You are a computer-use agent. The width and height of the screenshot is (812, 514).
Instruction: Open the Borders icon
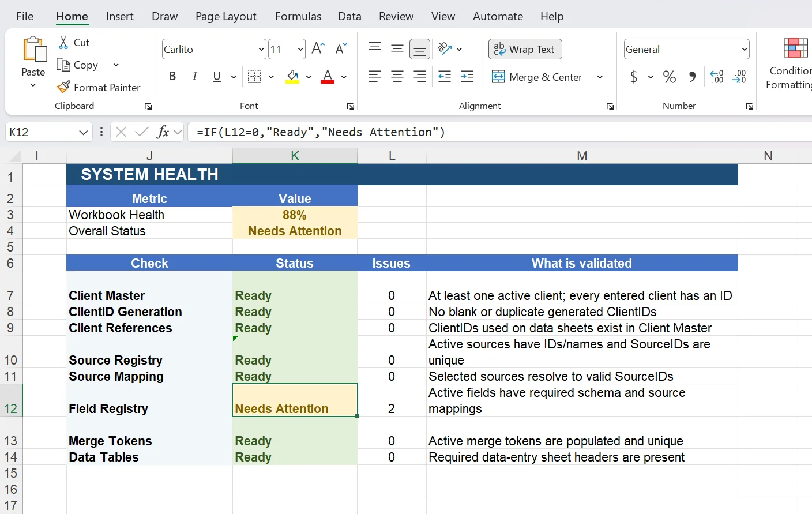click(x=254, y=76)
